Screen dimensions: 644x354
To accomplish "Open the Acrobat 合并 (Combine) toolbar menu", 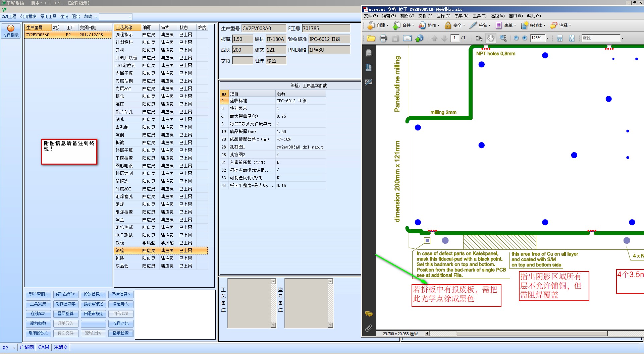I will (404, 25).
